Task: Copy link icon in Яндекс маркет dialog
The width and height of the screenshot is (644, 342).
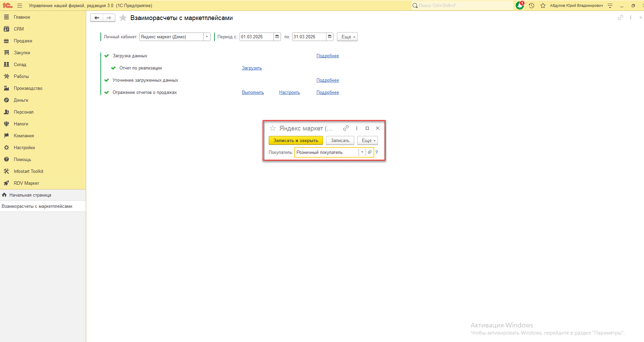Action: pos(346,128)
